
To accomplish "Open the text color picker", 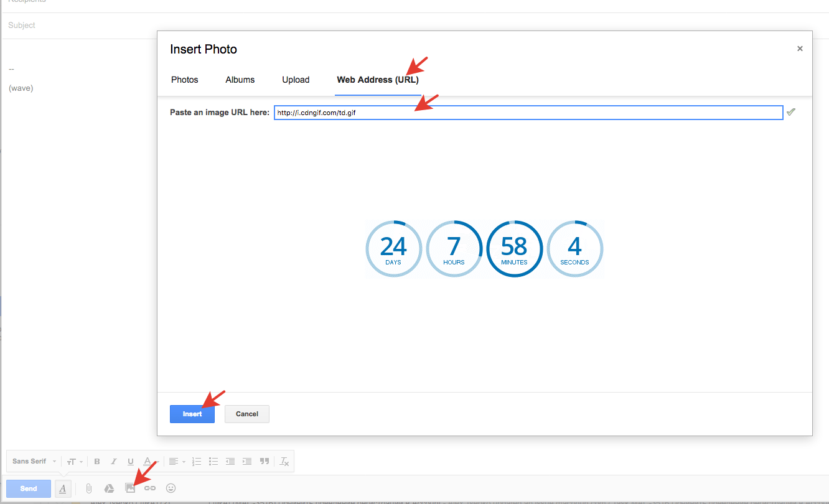I will point(148,461).
